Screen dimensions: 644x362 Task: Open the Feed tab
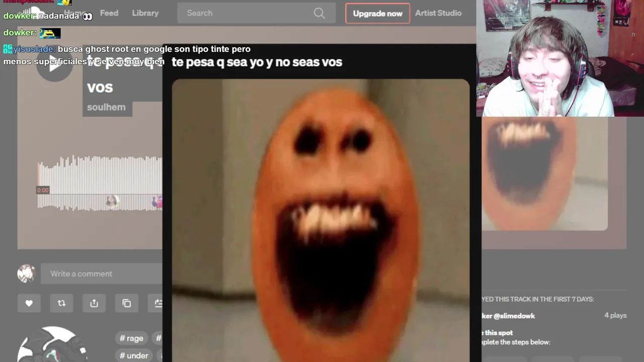pos(109,13)
